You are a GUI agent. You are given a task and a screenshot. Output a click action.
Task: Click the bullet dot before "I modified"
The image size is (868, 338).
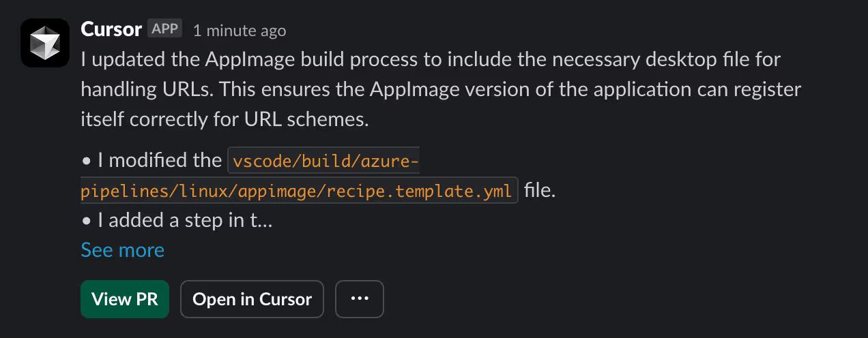[x=87, y=162]
